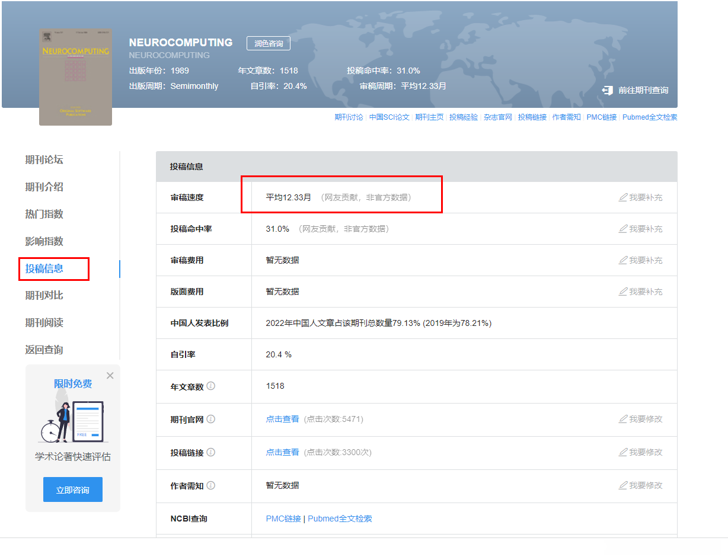Select 期刊阅读 in the left sidebar

click(44, 322)
